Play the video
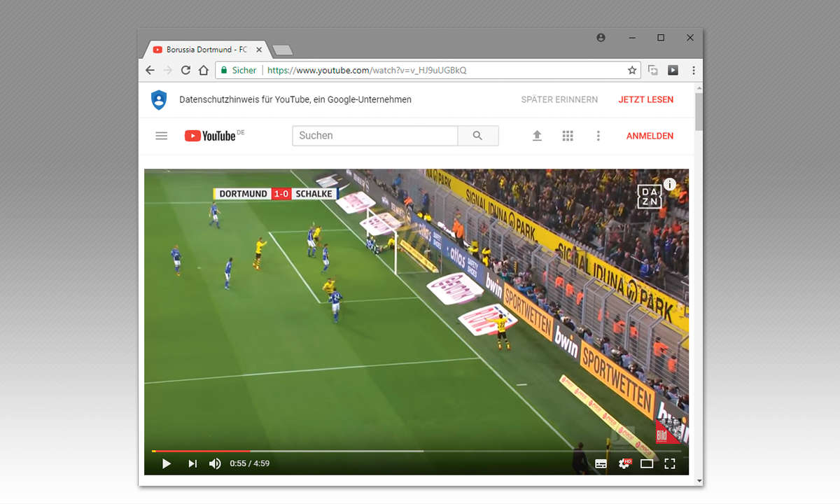This screenshot has width=840, height=504. pyautogui.click(x=166, y=463)
